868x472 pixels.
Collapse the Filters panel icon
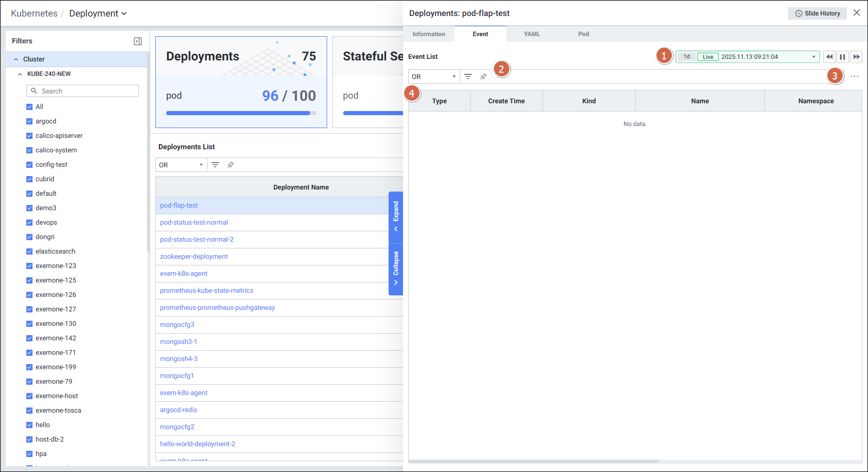(x=138, y=41)
